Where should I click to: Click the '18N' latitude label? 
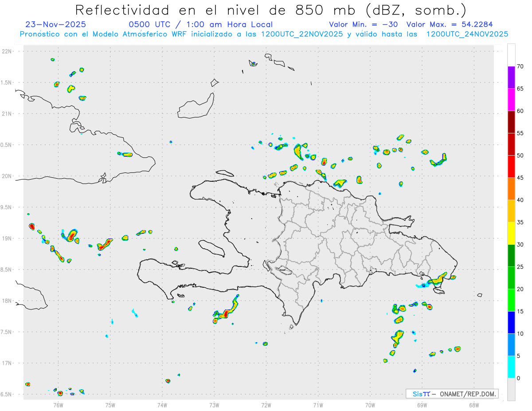8,301
